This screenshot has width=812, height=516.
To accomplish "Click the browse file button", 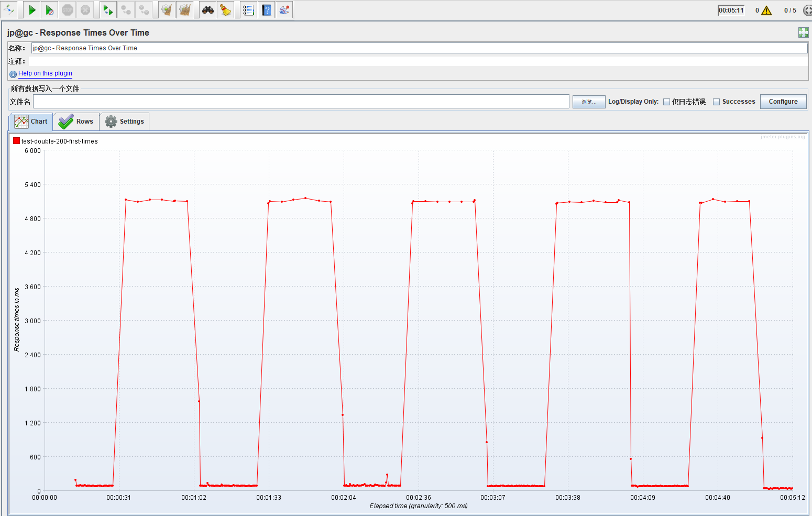I will click(589, 102).
